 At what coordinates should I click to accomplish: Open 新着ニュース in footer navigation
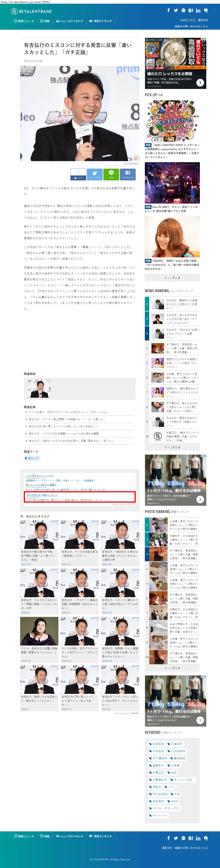point(24,836)
